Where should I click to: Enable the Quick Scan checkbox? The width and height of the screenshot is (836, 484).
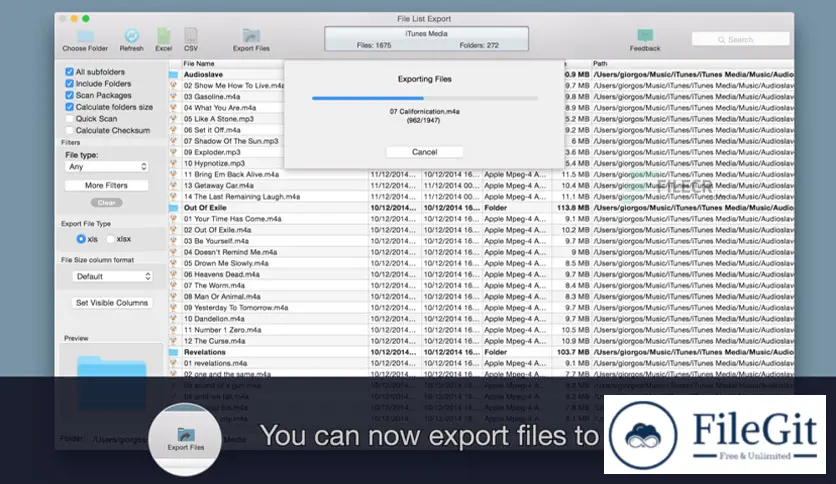click(x=69, y=118)
